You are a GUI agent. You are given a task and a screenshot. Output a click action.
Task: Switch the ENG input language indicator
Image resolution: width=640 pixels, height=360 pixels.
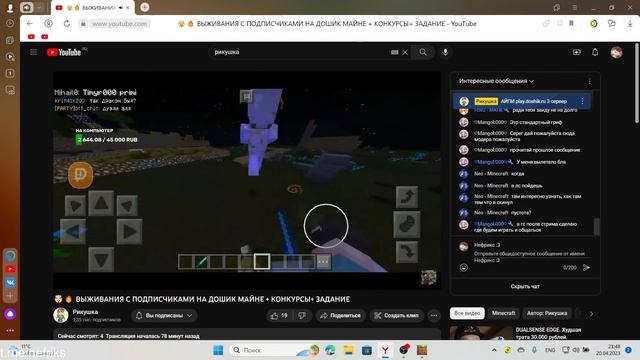pyautogui.click(x=550, y=350)
